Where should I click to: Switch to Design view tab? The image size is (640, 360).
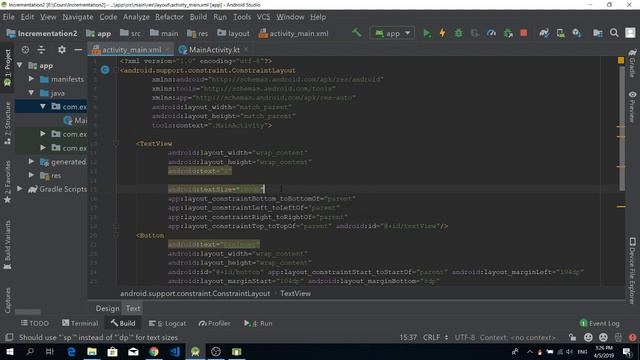[x=107, y=309]
